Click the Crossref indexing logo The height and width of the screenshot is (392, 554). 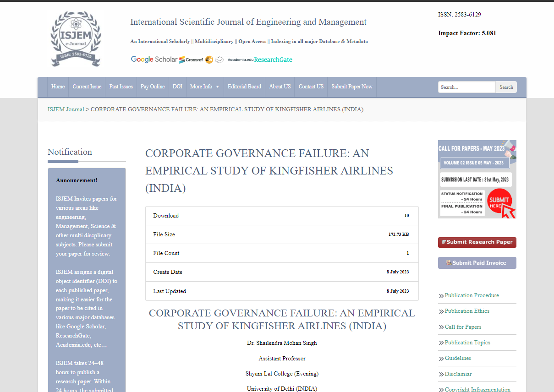pos(191,60)
